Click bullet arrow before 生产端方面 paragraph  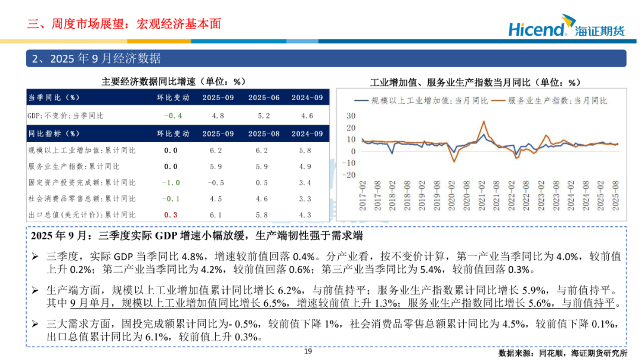tap(35, 291)
